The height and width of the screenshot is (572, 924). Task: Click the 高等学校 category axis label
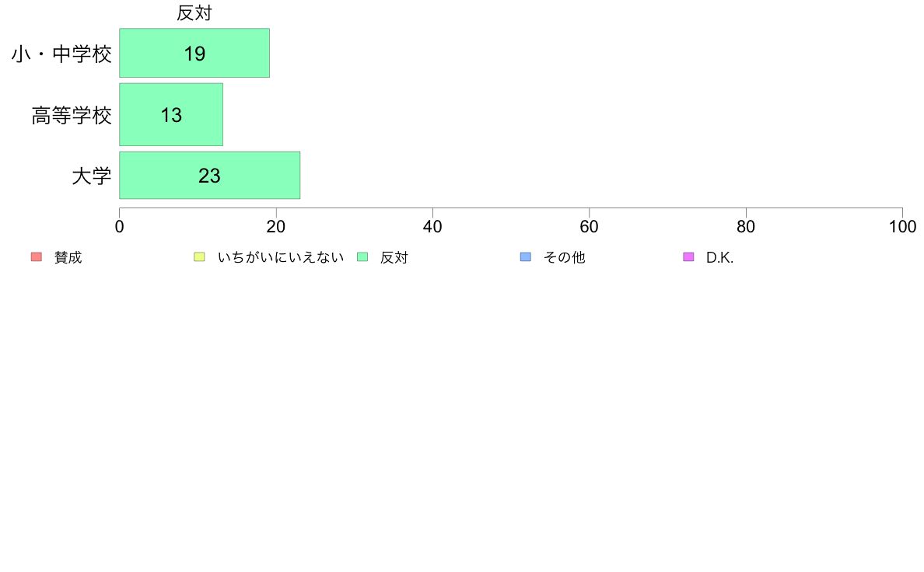(72, 116)
